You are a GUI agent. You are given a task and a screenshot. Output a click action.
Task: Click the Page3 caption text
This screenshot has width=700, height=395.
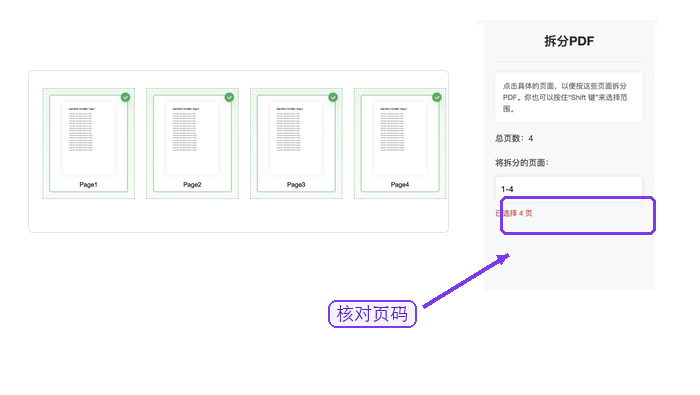[x=296, y=184]
